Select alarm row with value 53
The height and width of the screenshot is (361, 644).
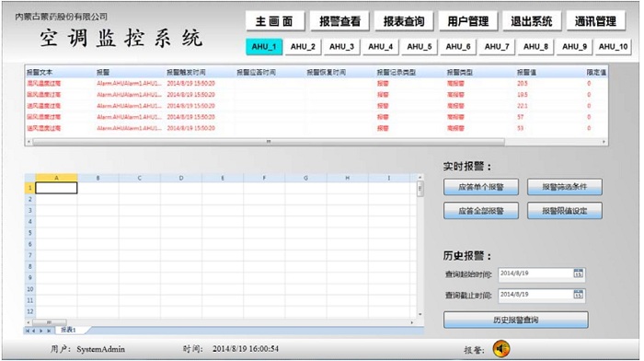coord(316,128)
